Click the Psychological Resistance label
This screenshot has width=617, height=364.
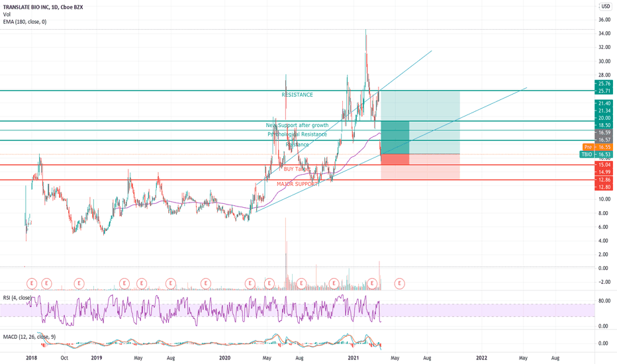click(x=297, y=134)
